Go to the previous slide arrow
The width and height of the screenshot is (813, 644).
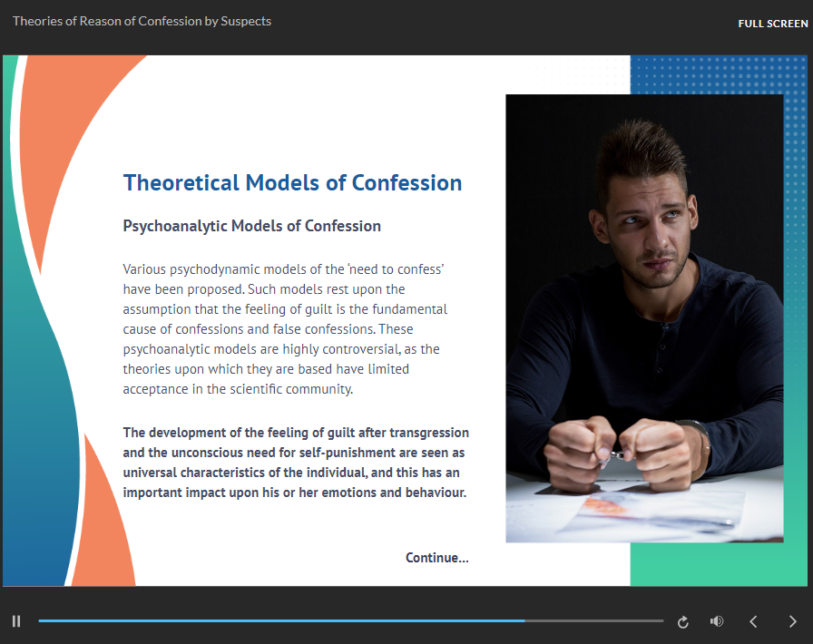click(x=753, y=621)
